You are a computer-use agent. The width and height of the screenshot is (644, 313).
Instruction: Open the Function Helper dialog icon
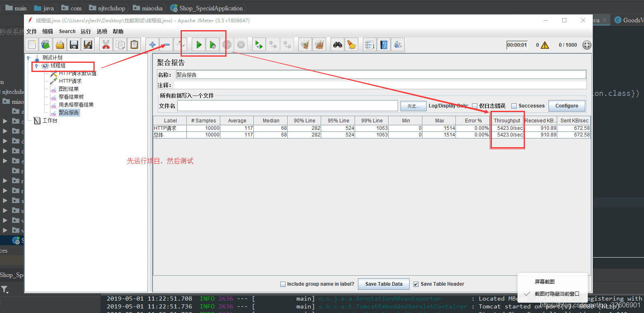370,45
